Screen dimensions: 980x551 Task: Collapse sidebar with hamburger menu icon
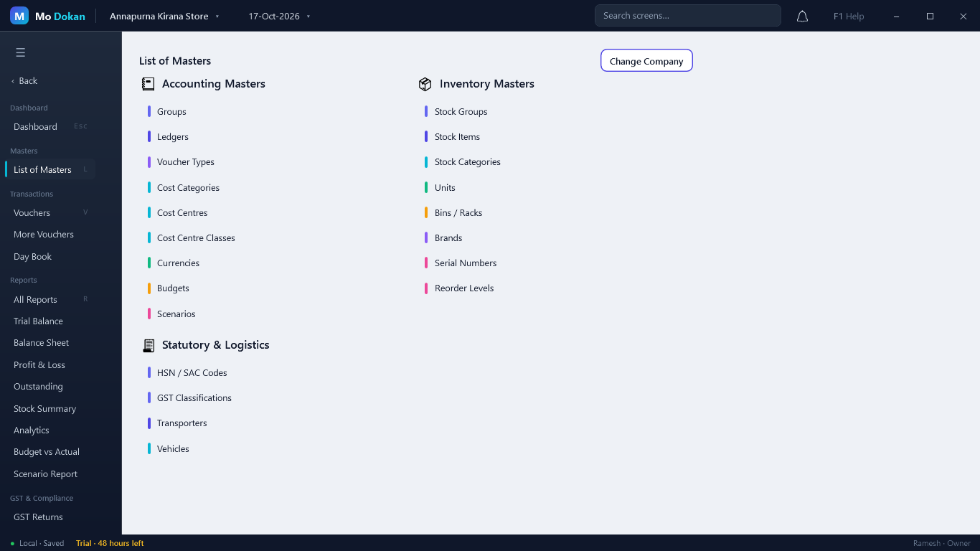click(20, 52)
